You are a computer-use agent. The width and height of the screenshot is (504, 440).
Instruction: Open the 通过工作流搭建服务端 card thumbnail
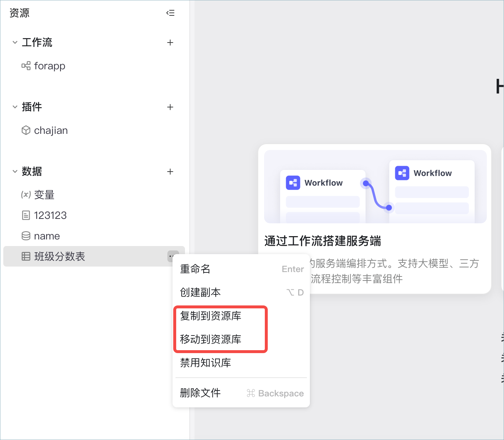(x=375, y=187)
